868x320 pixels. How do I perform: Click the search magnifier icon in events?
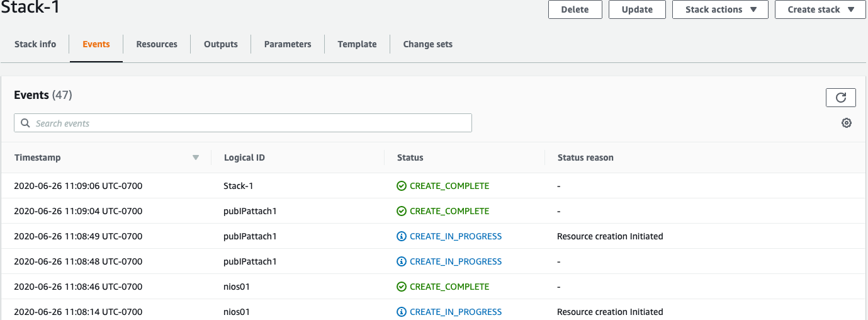pos(26,123)
